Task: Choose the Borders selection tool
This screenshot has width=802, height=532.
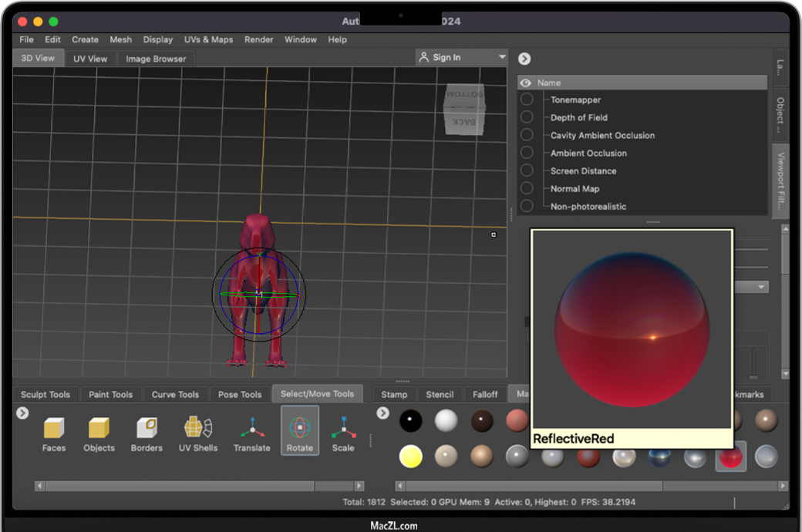Action: (146, 434)
